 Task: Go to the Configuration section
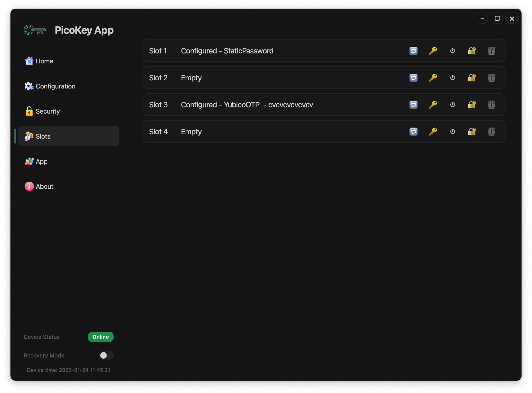(55, 86)
